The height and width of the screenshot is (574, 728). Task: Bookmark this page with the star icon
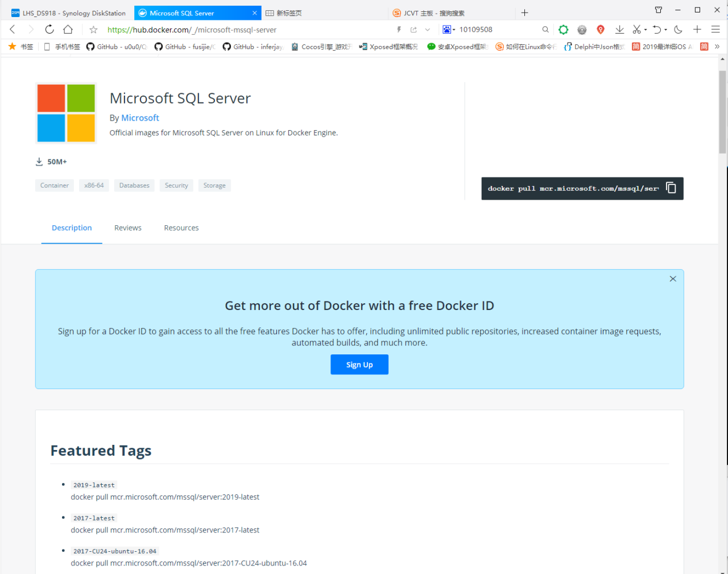tap(94, 30)
